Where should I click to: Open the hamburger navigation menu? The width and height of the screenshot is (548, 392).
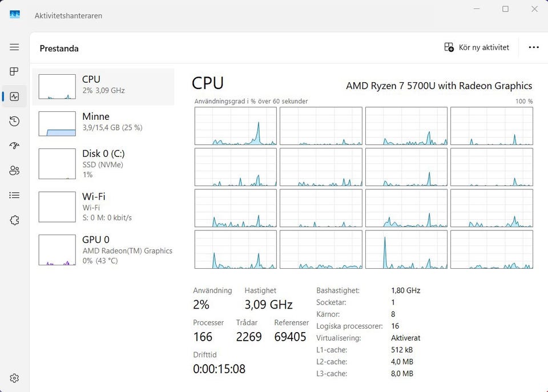tap(14, 47)
